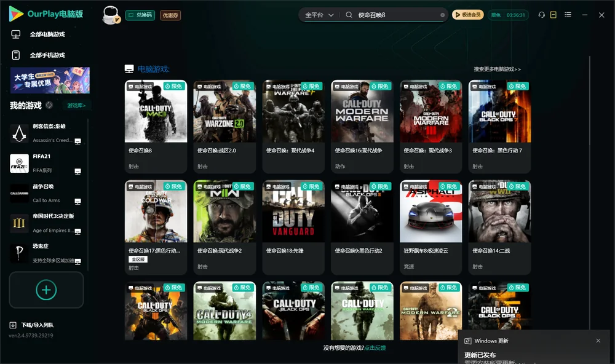Select 全部手机游戏 in sidebar
This screenshot has width=615, height=364.
point(47,55)
